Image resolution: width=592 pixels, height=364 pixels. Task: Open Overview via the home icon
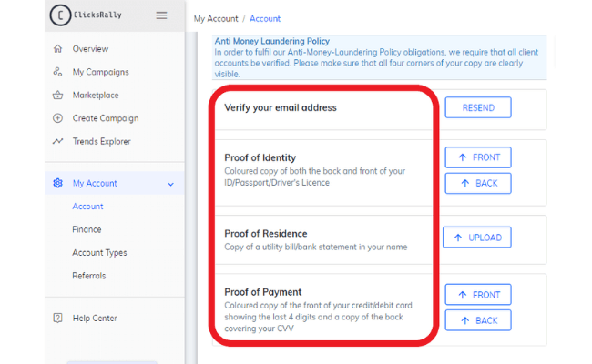click(x=57, y=48)
